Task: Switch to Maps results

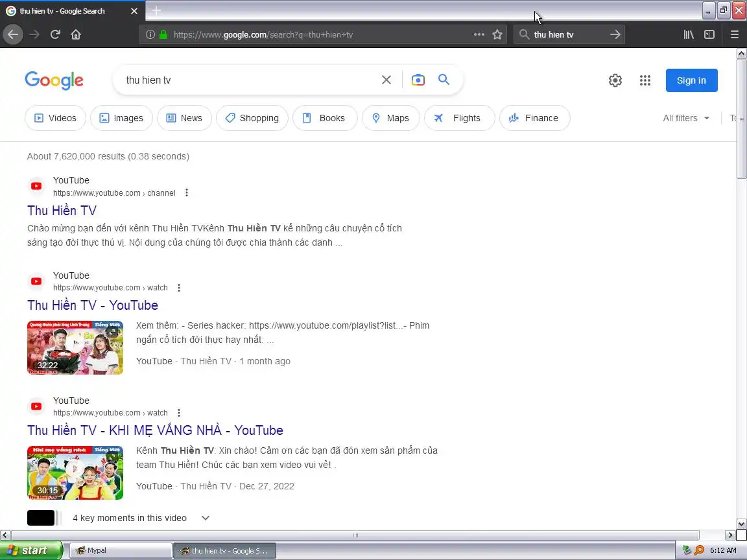Action: pyautogui.click(x=390, y=118)
